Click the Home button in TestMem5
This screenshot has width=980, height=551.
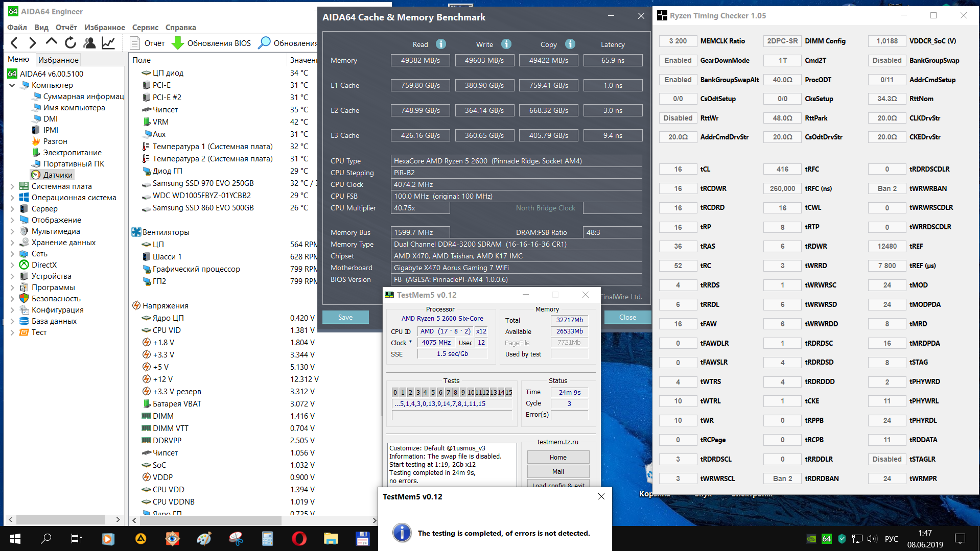click(558, 457)
